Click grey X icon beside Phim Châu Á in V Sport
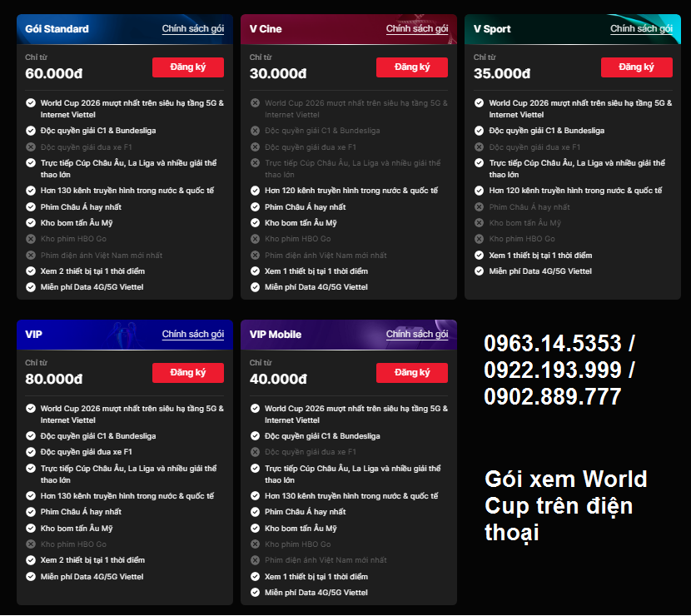This screenshot has width=691, height=616. pos(479,206)
